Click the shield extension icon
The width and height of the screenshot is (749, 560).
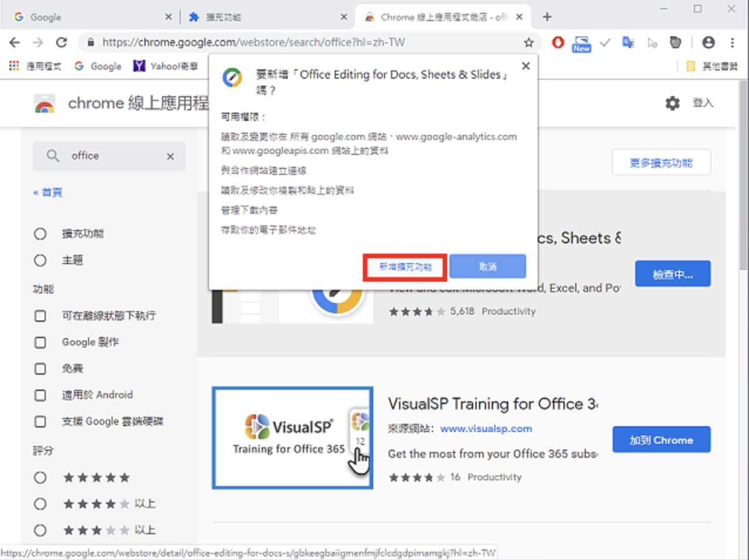(676, 42)
